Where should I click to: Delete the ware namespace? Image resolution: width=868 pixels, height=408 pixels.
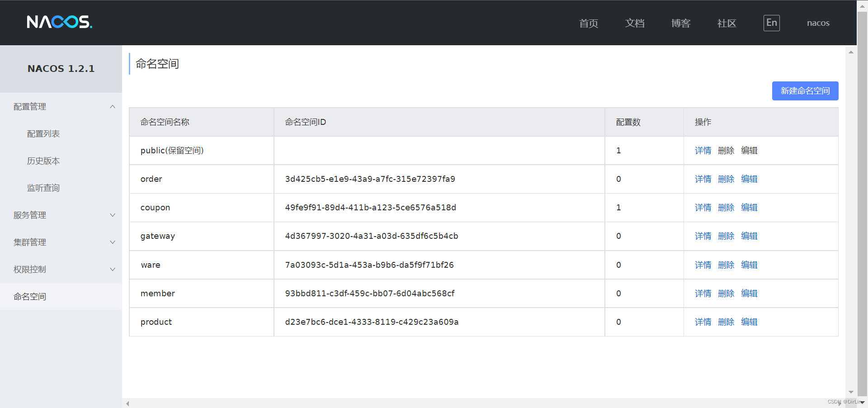726,265
